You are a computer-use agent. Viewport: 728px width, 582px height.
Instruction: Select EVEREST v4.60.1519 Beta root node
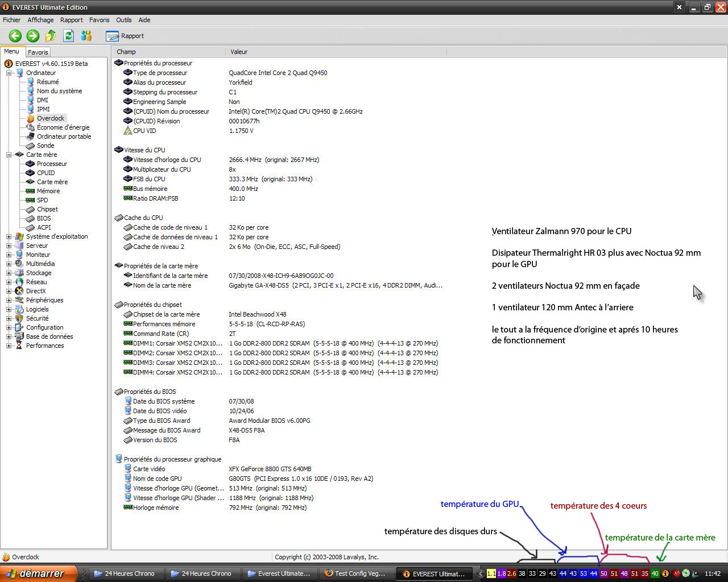(51, 64)
